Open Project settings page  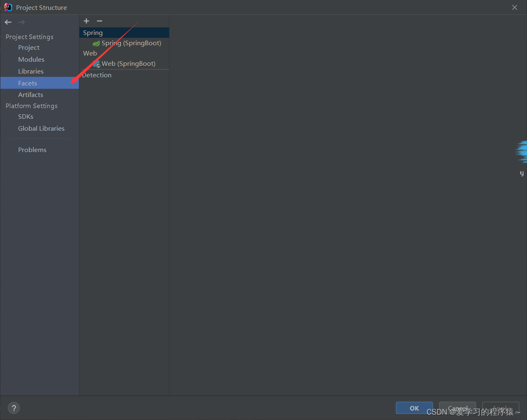[29, 48]
